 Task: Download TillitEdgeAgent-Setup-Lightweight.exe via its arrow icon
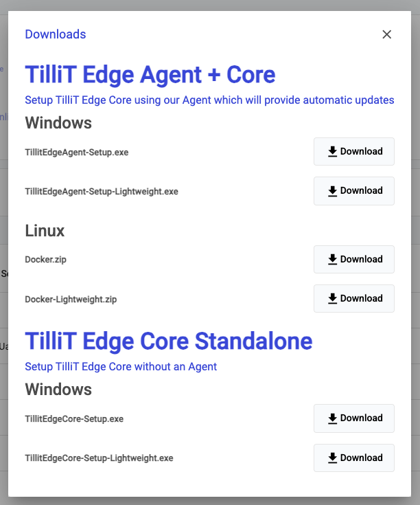332,191
